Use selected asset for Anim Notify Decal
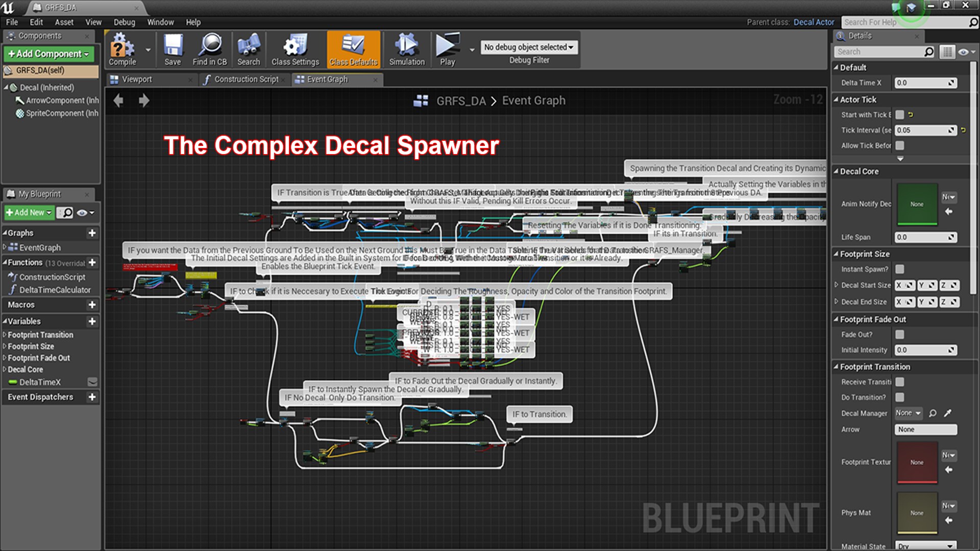 (x=949, y=211)
